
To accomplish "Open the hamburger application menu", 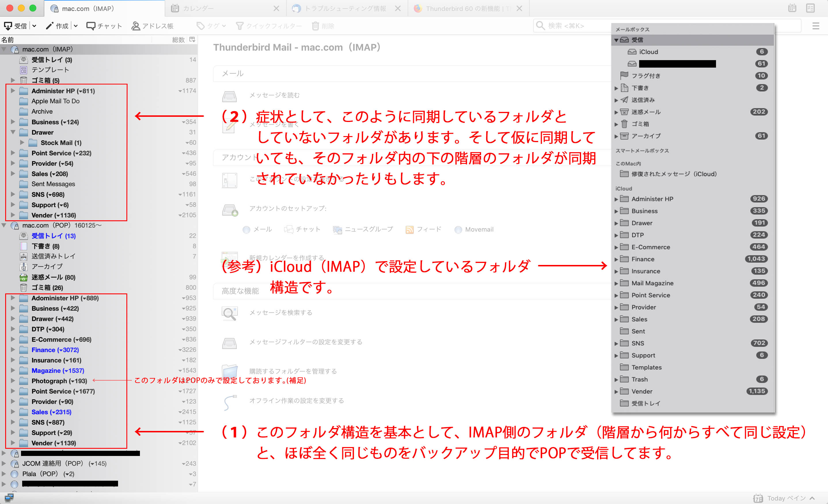I will pyautogui.click(x=816, y=26).
